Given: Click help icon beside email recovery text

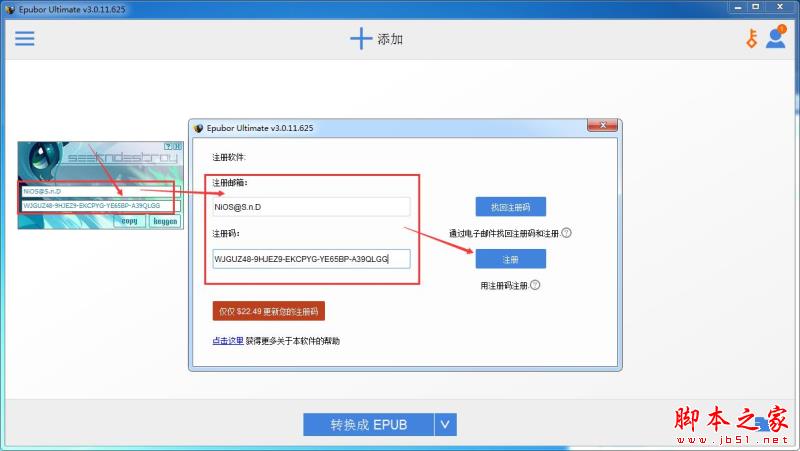Looking at the screenshot, I should (566, 233).
